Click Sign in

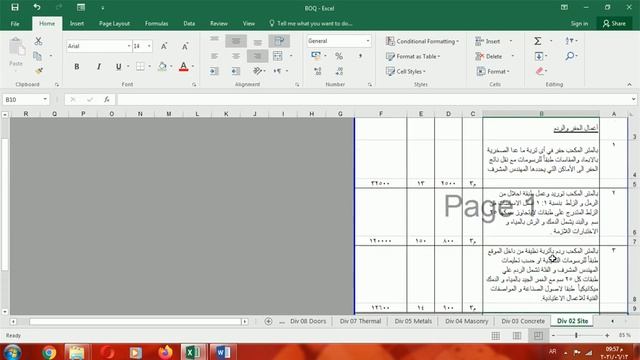click(x=579, y=24)
